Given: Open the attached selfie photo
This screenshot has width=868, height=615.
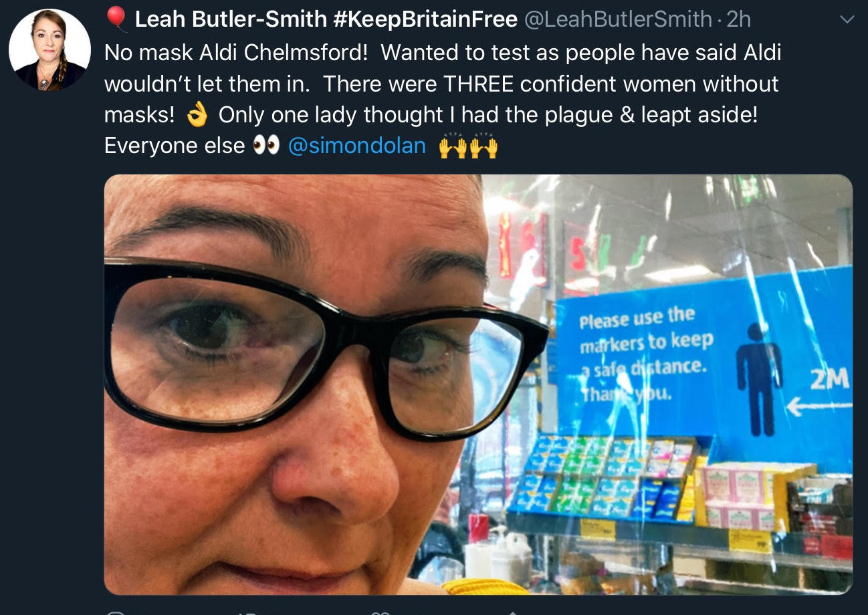Looking at the screenshot, I should (x=478, y=384).
